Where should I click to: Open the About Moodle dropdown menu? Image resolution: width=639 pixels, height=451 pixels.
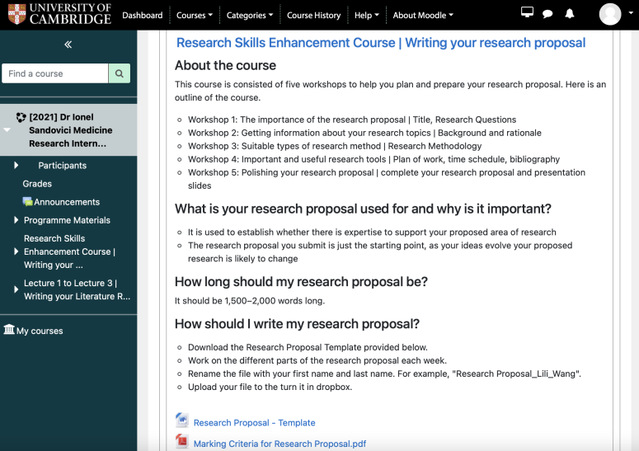422,15
